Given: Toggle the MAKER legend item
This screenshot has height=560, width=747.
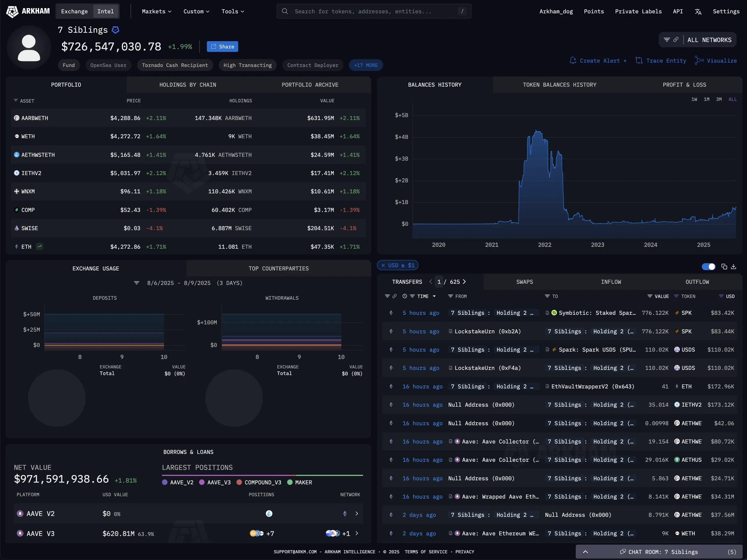Looking at the screenshot, I should [299, 482].
